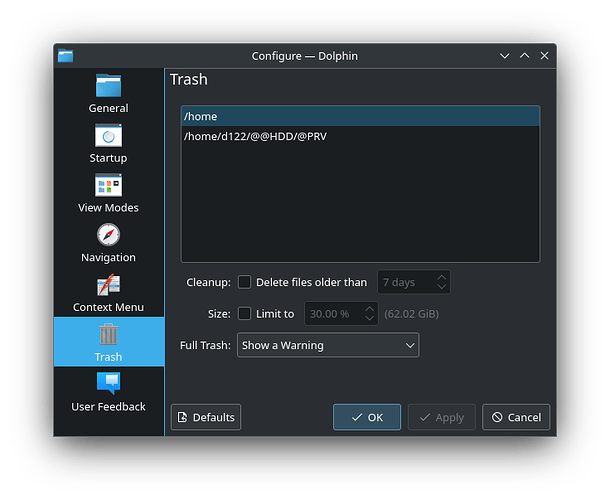Select the /home/d122/@@HDD/@PRV row
The width and height of the screenshot is (610, 500).
(360, 136)
